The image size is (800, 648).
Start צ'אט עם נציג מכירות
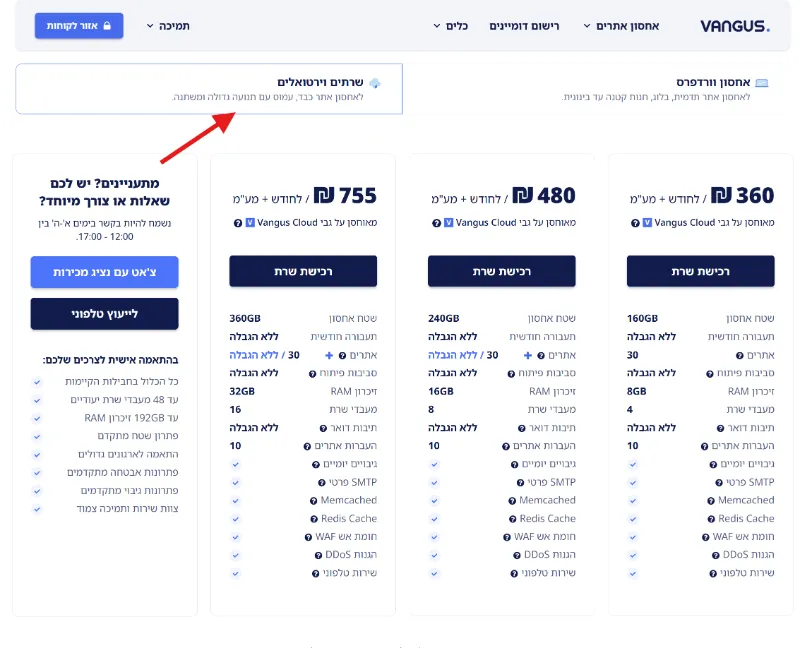click(105, 272)
